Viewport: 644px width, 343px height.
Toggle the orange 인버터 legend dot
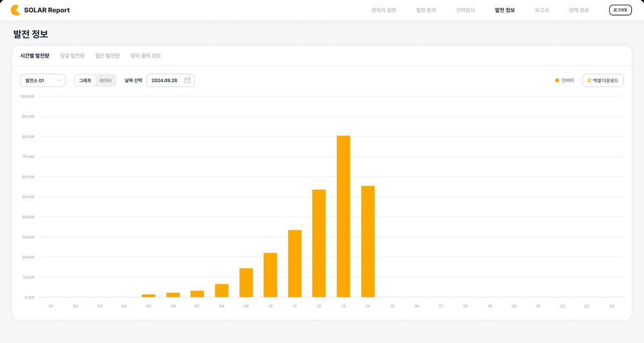click(557, 80)
